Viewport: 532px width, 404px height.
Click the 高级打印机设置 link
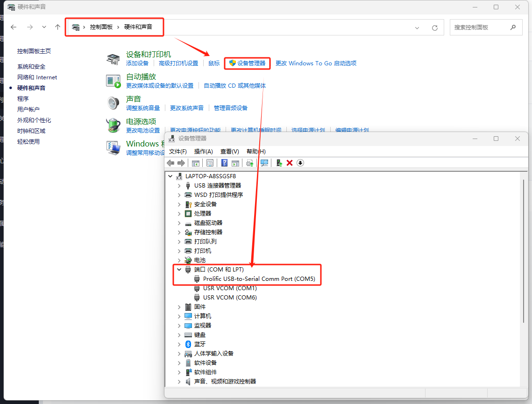click(178, 63)
